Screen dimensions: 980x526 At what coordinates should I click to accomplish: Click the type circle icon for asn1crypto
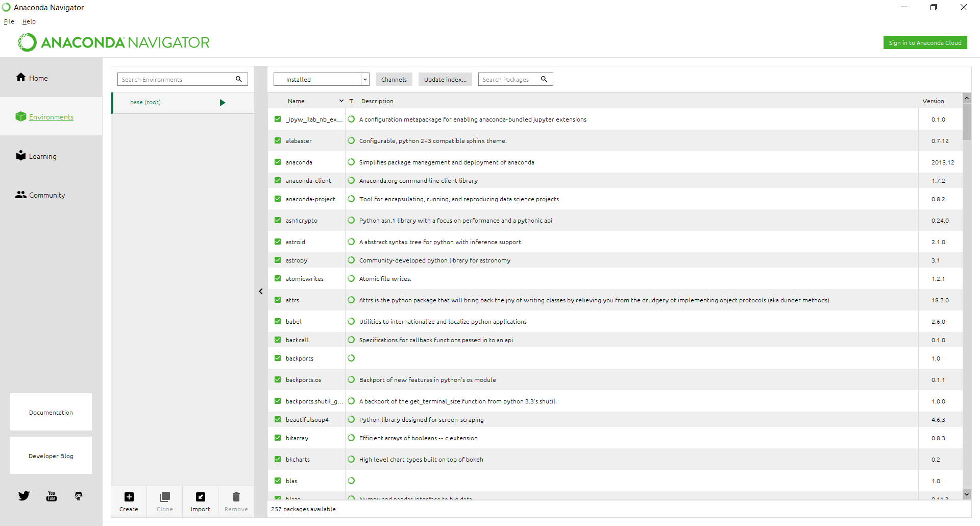351,220
